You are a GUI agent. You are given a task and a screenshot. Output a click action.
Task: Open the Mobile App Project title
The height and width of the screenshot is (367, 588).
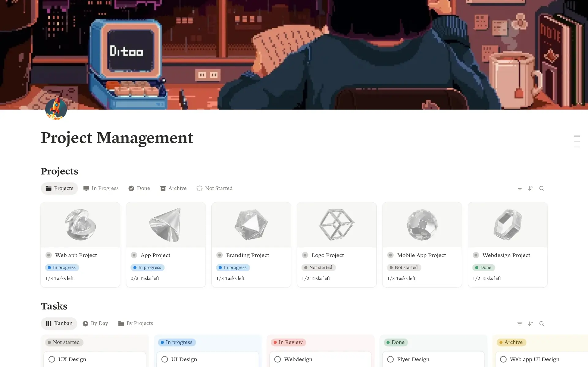click(x=421, y=255)
